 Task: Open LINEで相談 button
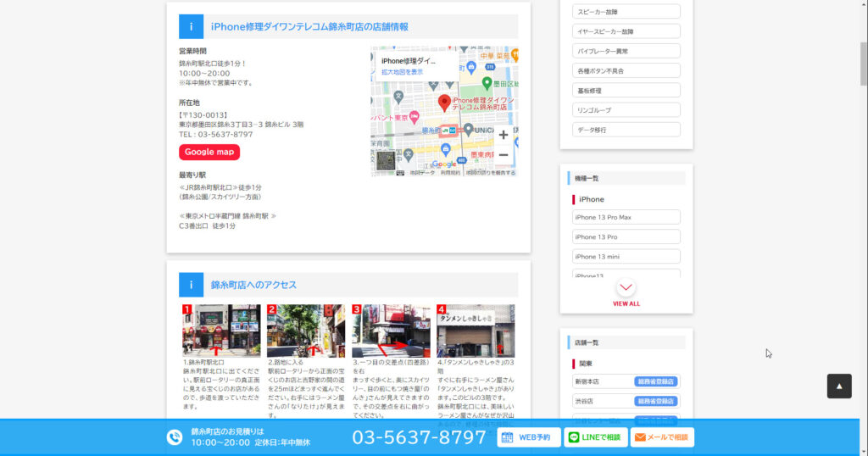pyautogui.click(x=596, y=437)
